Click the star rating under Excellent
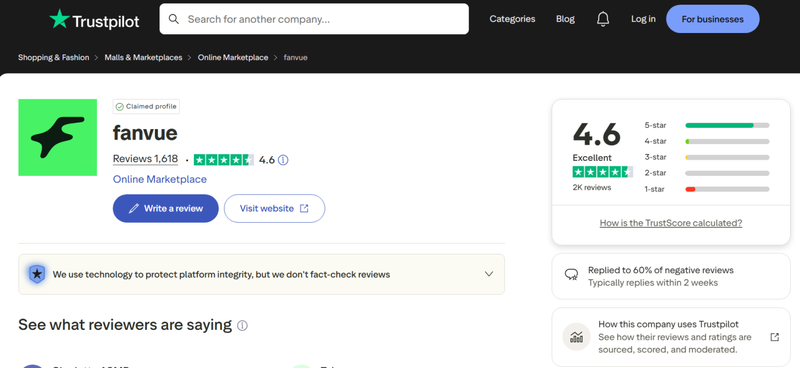 (603, 172)
